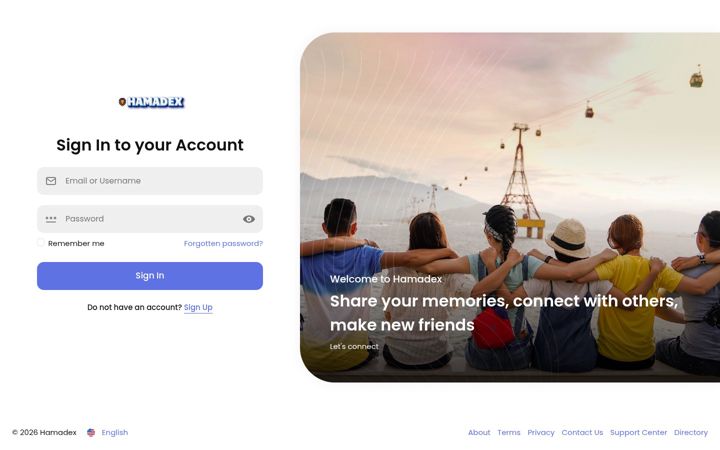Image resolution: width=720 pixels, height=450 pixels.
Task: Focus the Password input field
Action: tap(150, 219)
